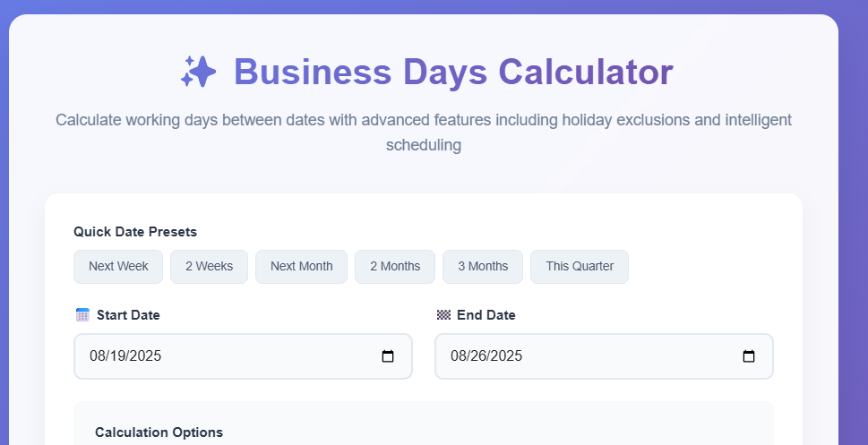This screenshot has height=445, width=868.
Task: Set range using 3 Months preset
Action: point(482,267)
